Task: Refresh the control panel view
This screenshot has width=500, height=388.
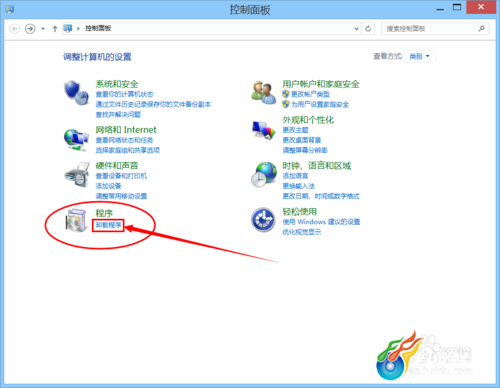Action: tap(368, 29)
